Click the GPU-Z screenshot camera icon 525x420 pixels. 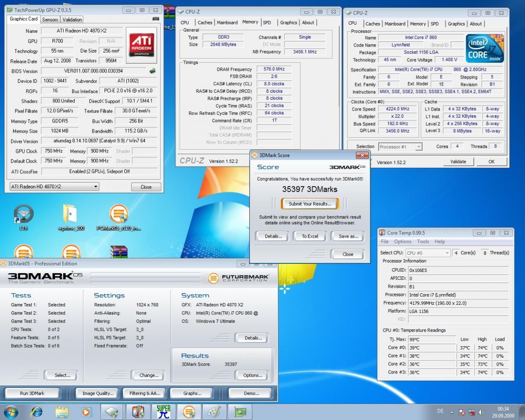click(155, 19)
